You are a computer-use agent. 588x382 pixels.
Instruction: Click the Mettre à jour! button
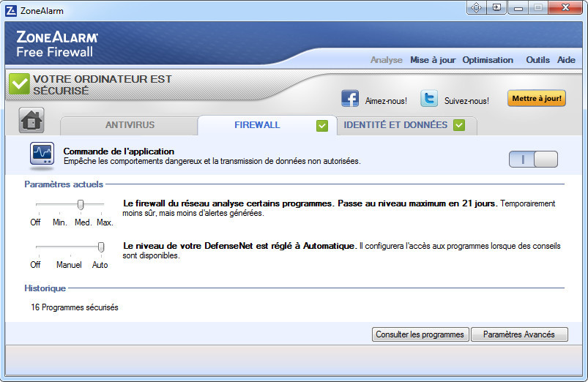click(537, 98)
